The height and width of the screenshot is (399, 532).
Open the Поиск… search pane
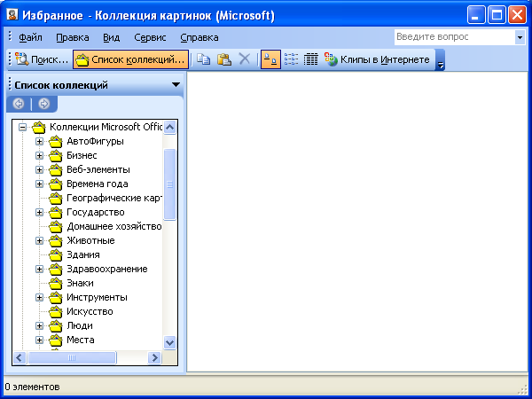click(x=42, y=59)
